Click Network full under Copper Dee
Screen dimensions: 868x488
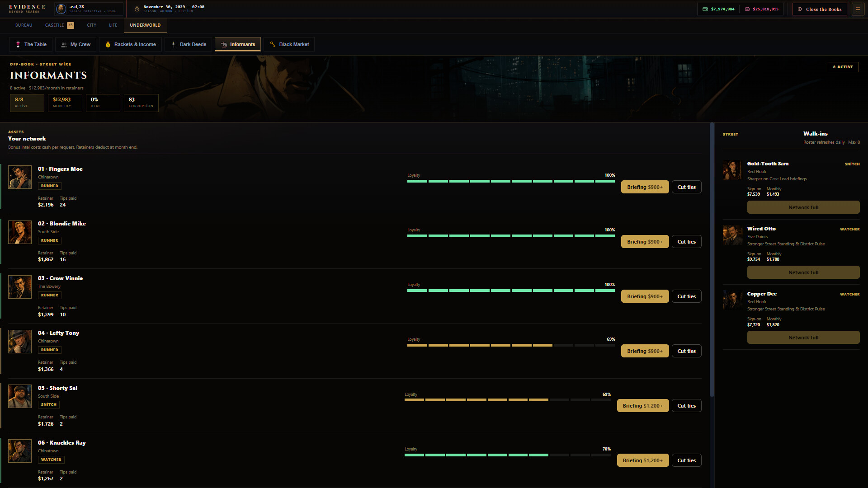pos(803,338)
